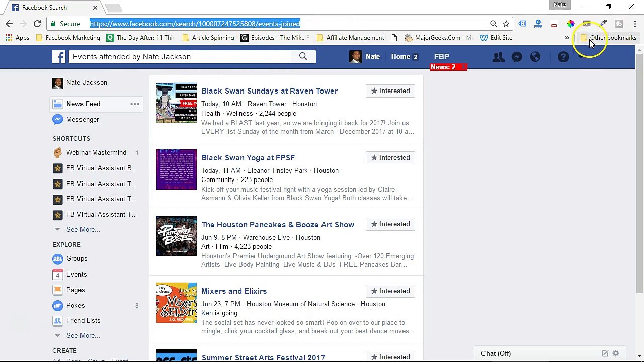
Task: Toggle Interested for Black Swan Yoga at FPSF
Action: click(390, 158)
